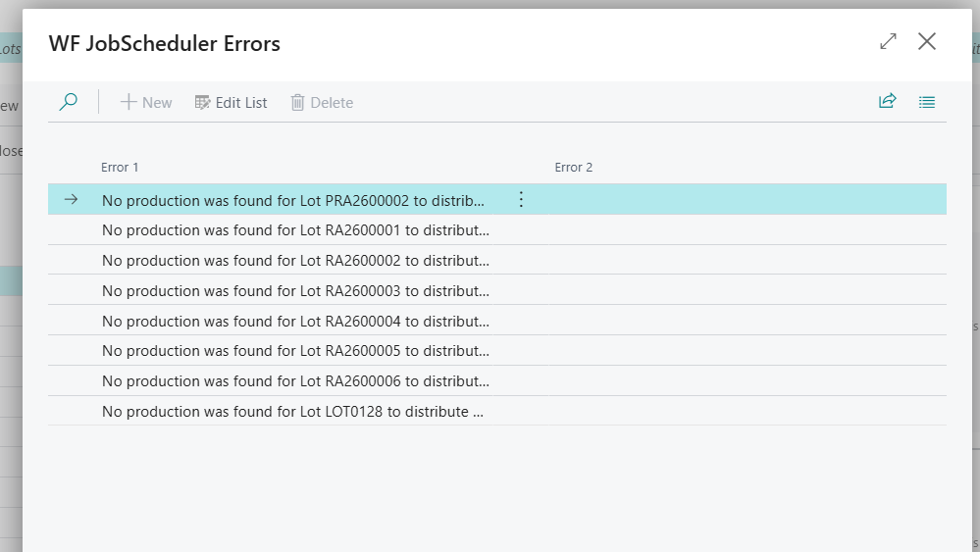Click the New plus icon

pos(128,102)
